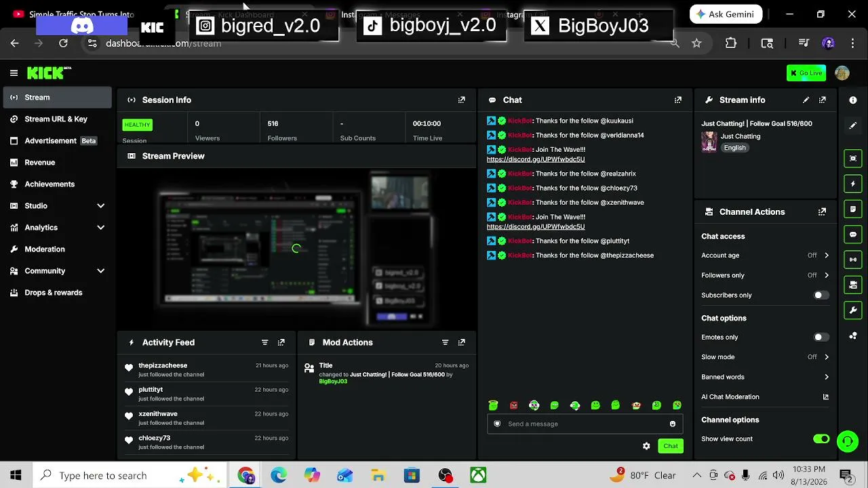This screenshot has width=868, height=488.
Task: Toggle the channel actions widget in the right rail
Action: (853, 285)
